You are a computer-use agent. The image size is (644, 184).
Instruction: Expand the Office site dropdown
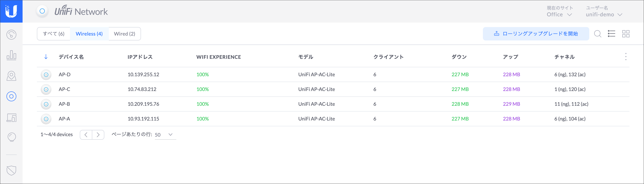tap(559, 15)
